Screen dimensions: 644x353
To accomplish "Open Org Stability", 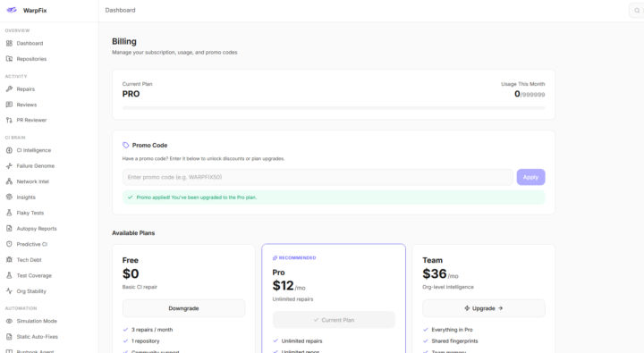I will [31, 291].
